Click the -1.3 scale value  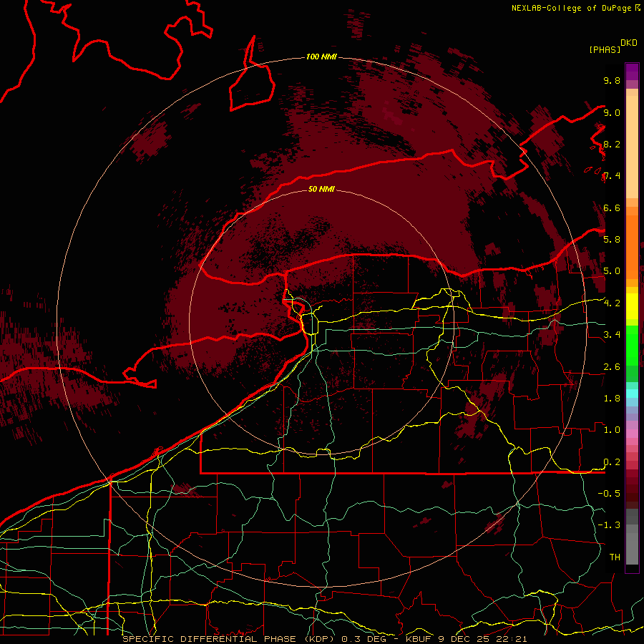pyautogui.click(x=609, y=525)
